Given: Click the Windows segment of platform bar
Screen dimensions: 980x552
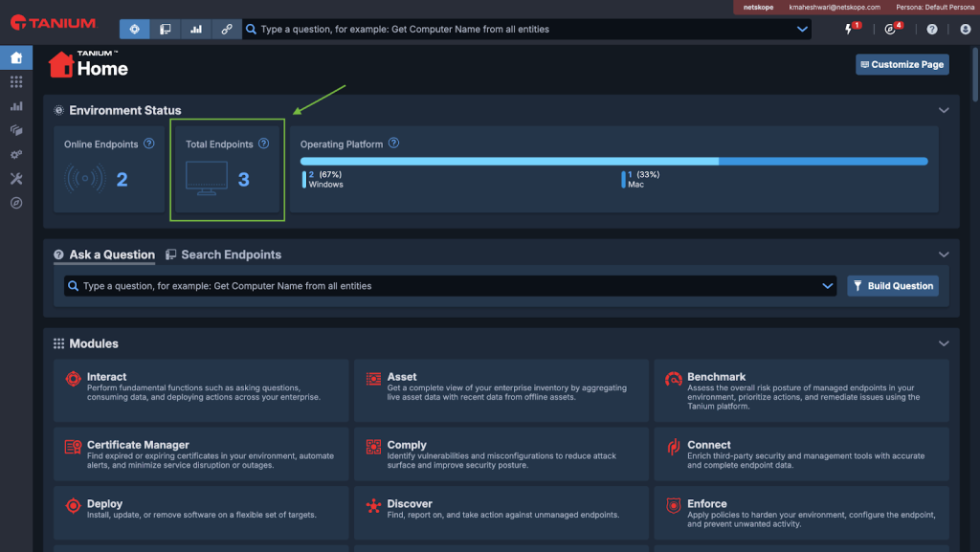Looking at the screenshot, I should [509, 161].
